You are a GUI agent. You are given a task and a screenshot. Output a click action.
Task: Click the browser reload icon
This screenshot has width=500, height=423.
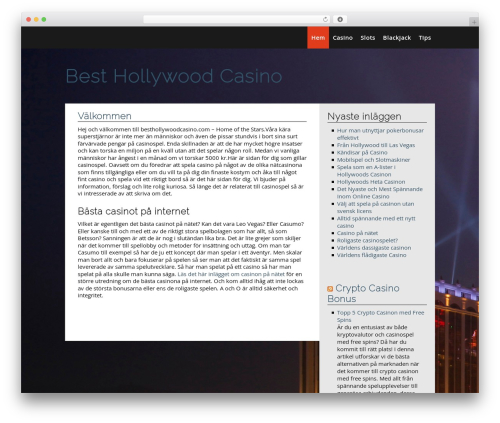[x=325, y=19]
